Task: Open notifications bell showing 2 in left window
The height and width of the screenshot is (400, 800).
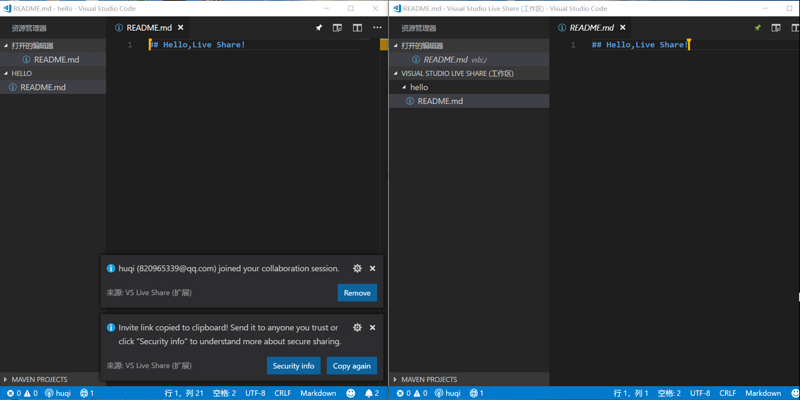Action: click(x=371, y=393)
